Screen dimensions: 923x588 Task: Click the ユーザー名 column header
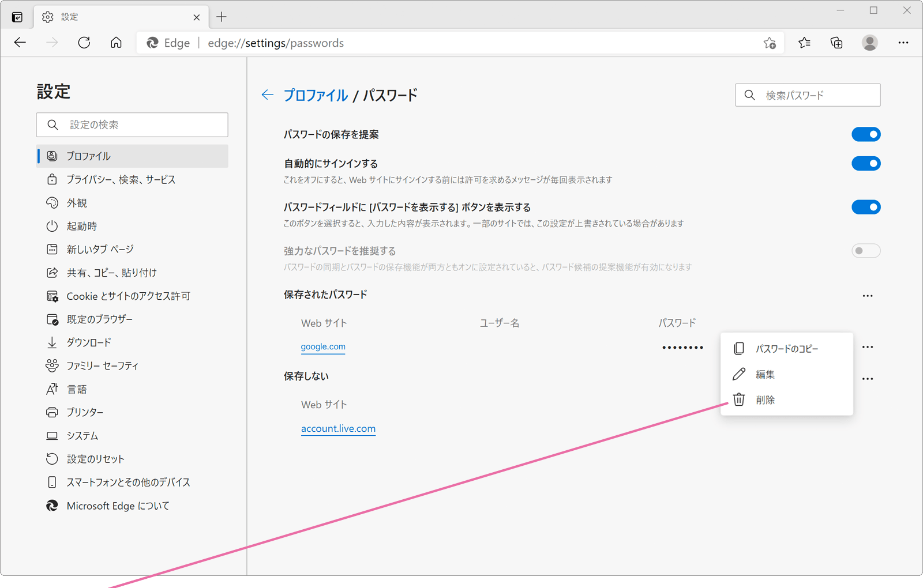pos(500,323)
